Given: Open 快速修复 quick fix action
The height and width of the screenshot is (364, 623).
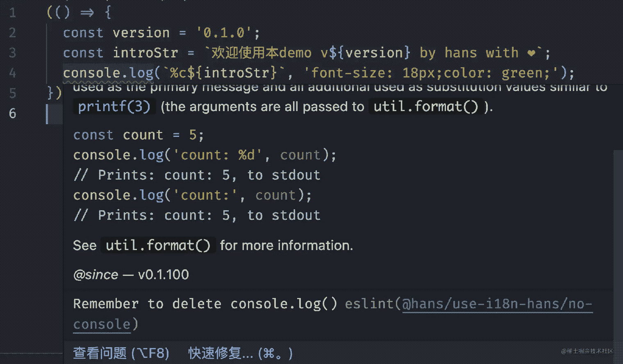Looking at the screenshot, I should click(240, 353).
